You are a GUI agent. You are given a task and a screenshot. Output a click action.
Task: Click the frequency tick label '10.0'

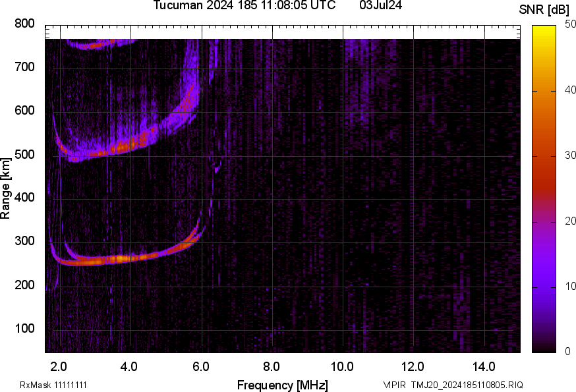pos(342,366)
